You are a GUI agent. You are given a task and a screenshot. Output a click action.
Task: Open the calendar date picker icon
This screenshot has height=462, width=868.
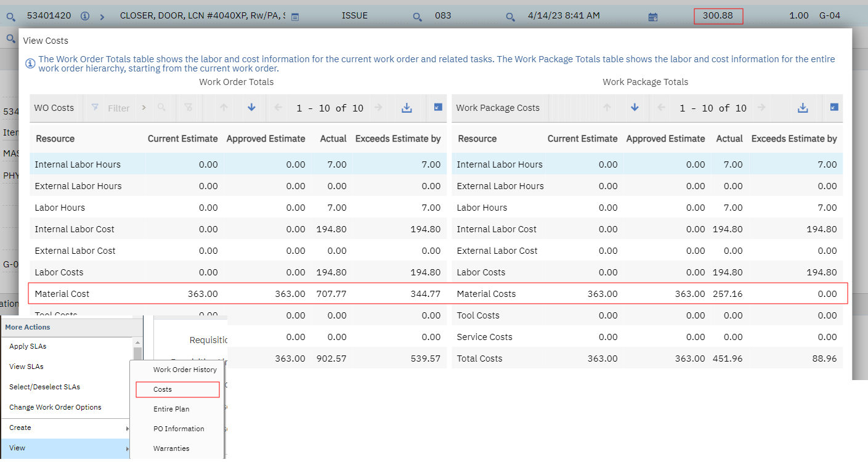[653, 17]
